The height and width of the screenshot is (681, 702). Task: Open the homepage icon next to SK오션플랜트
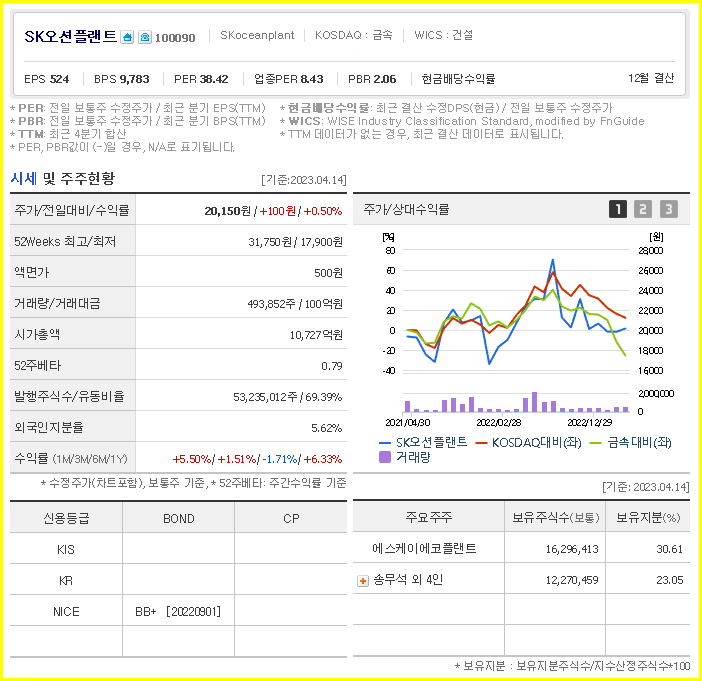[x=128, y=37]
